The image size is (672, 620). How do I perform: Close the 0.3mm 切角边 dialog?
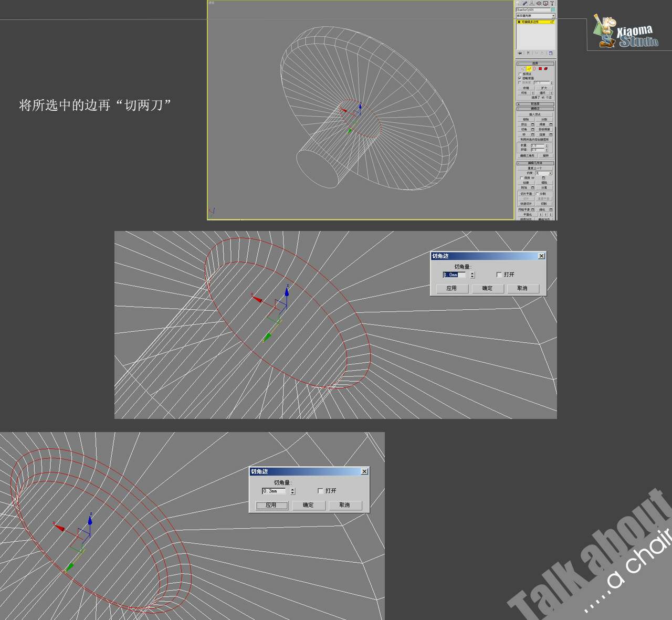tap(364, 471)
